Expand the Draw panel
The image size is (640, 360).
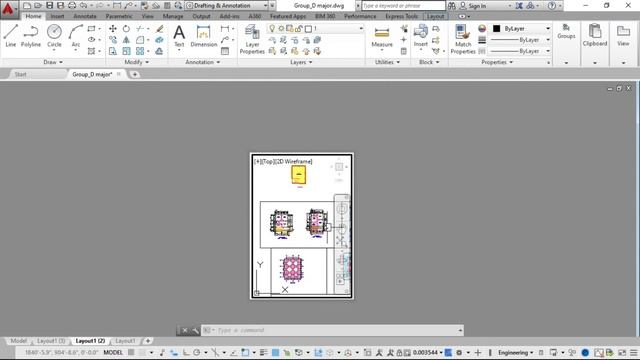click(53, 62)
